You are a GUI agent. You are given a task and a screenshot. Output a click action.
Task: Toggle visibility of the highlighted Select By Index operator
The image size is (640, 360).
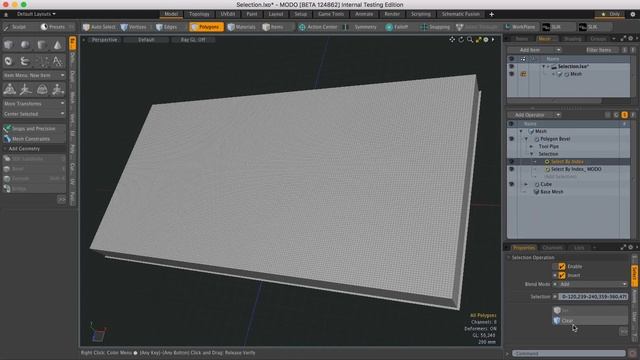pyautogui.click(x=511, y=162)
